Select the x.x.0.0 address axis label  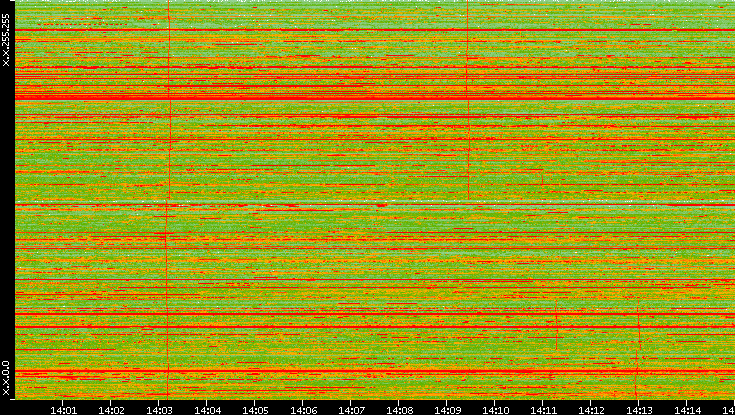click(x=6, y=378)
